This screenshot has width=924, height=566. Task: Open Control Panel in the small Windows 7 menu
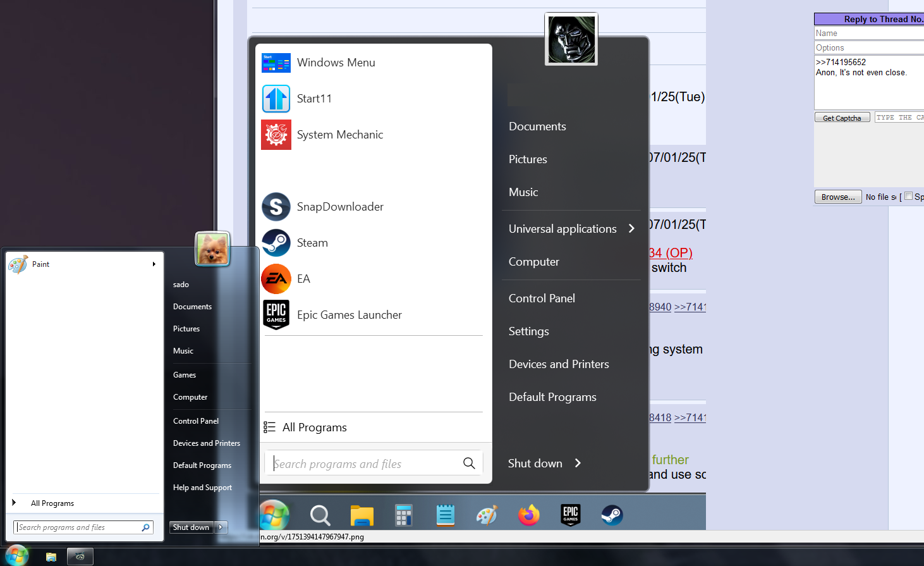[x=196, y=421]
